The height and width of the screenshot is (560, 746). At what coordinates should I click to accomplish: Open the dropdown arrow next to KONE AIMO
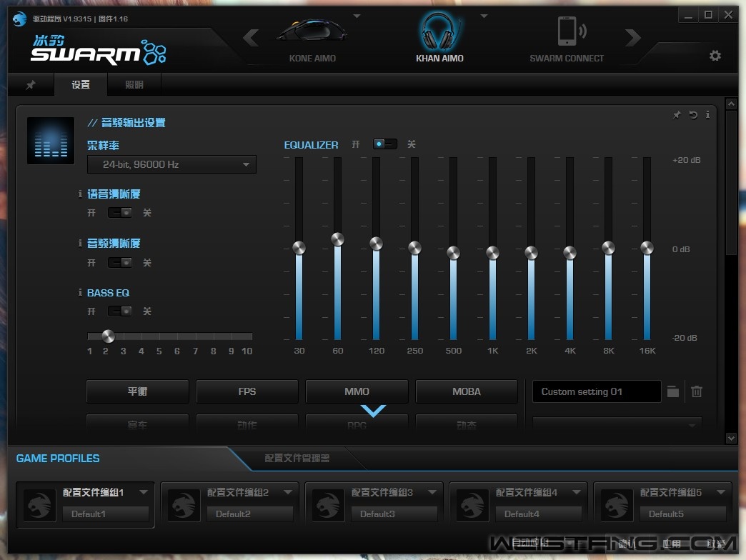(357, 16)
